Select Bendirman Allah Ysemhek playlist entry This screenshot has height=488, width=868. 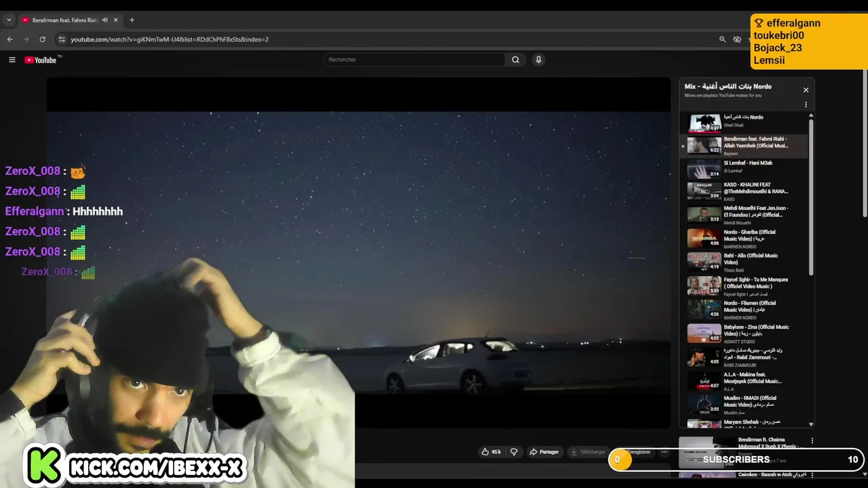point(743,146)
